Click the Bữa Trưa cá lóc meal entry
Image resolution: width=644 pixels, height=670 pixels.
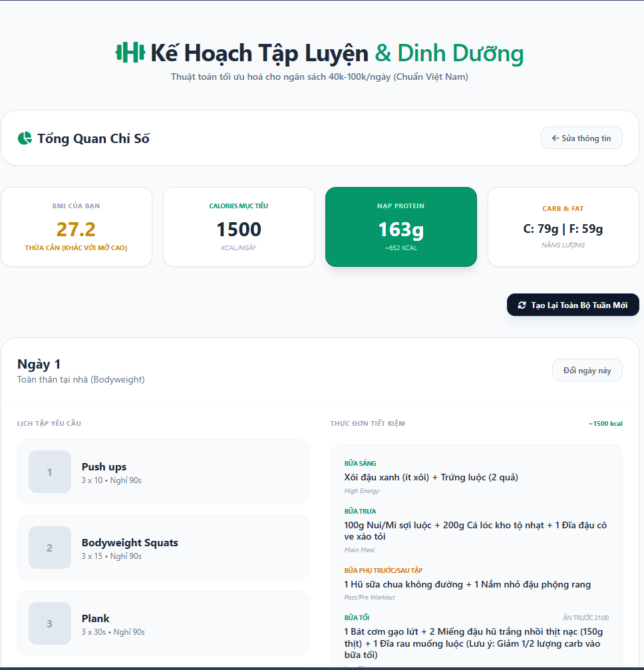point(476,531)
